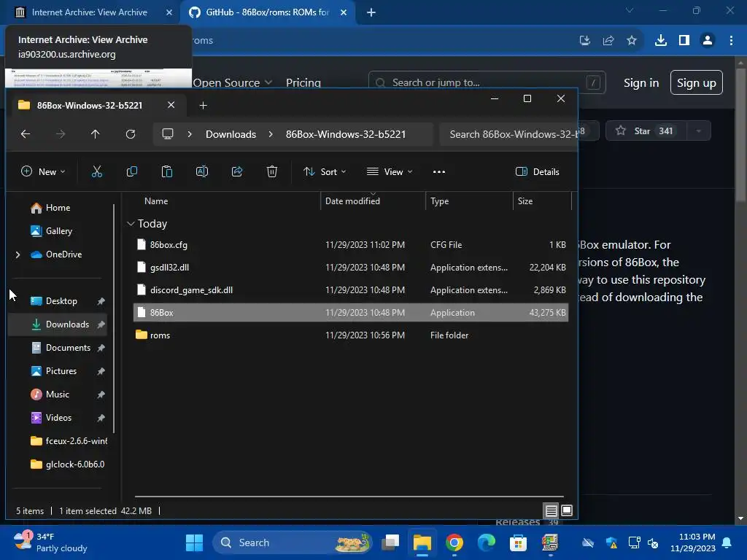The image size is (747, 560).
Task: Click the Delete trash can icon
Action: (x=272, y=172)
